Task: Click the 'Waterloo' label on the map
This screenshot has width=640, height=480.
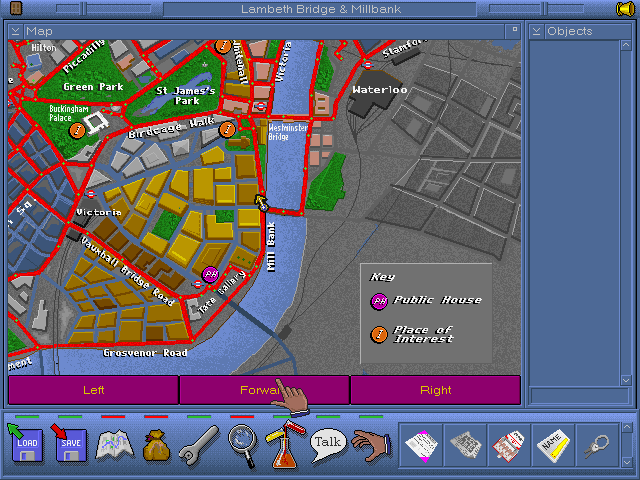Action: point(380,89)
